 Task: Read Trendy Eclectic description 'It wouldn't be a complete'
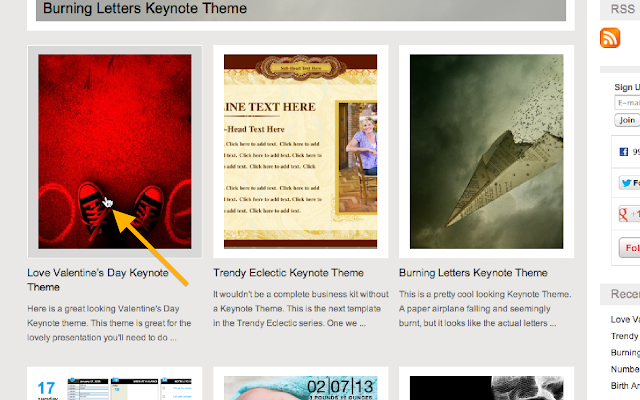[x=301, y=309]
